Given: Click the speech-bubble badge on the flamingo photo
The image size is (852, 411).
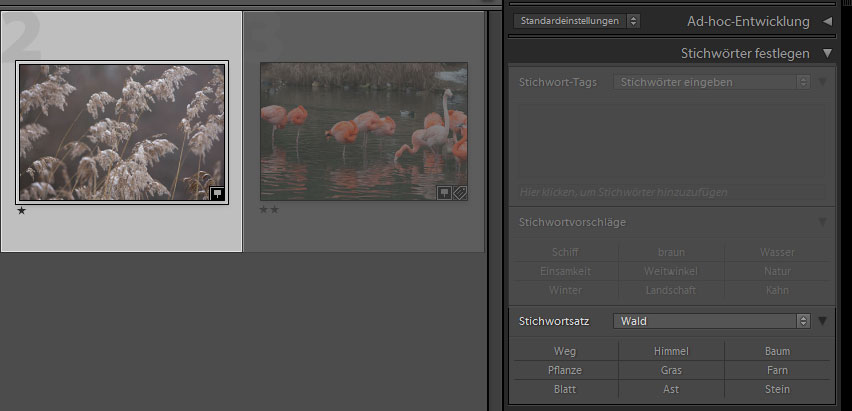Looking at the screenshot, I should coord(444,193).
